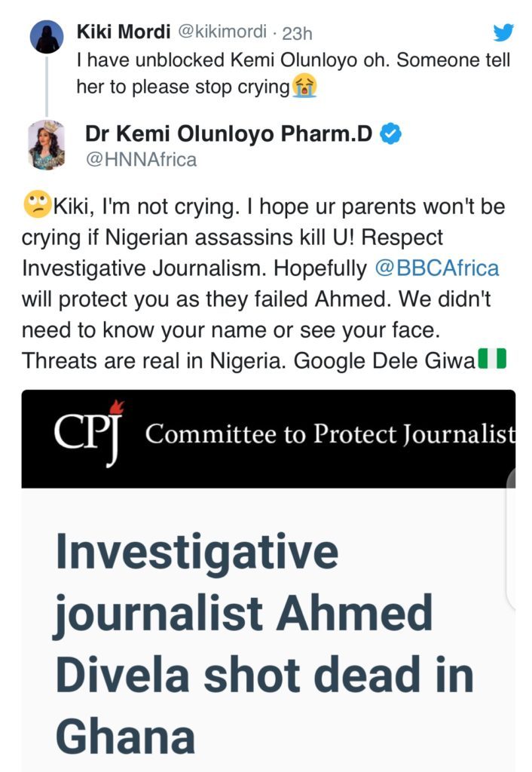Tap Dr Kemi Olunloyo's profile avatar
532x772 pixels.
click(47, 145)
